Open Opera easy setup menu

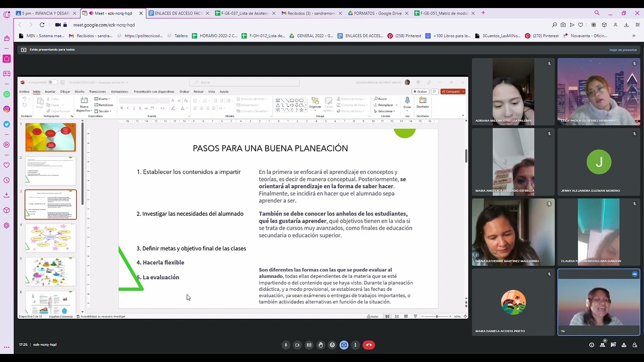coord(637,25)
